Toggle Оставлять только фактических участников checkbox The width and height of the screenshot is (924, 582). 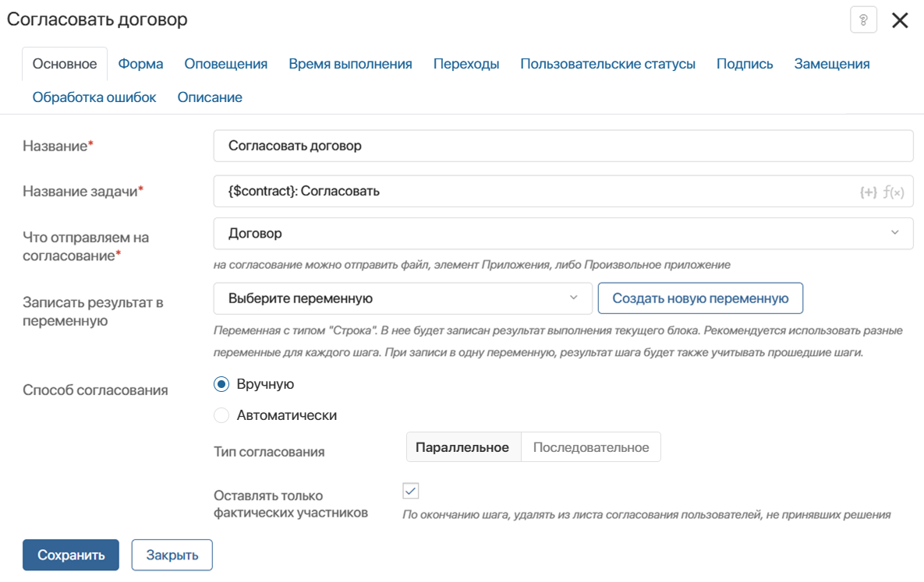(411, 491)
